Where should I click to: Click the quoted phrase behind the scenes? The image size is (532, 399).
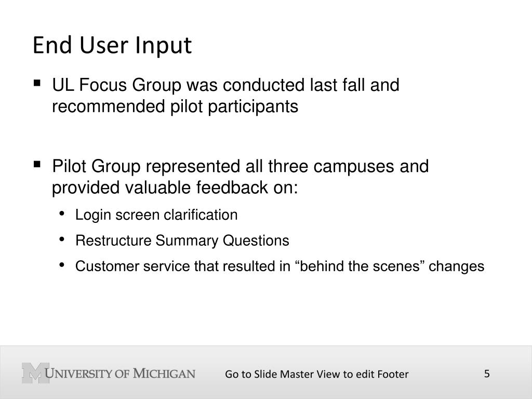(361, 266)
